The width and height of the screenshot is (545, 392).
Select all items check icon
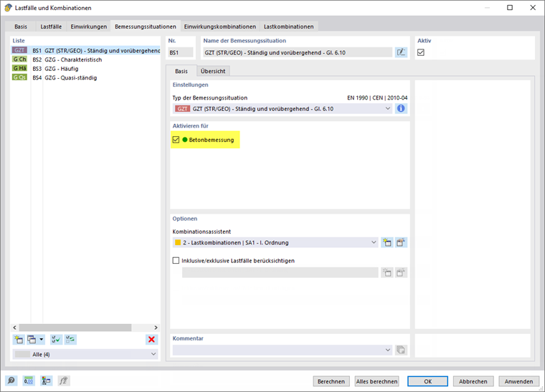pos(56,340)
